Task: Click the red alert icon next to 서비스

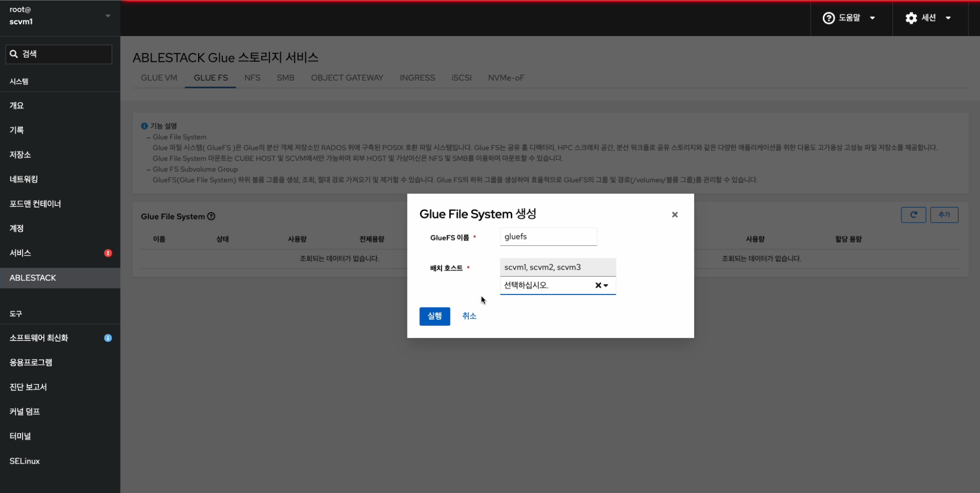Action: click(108, 253)
